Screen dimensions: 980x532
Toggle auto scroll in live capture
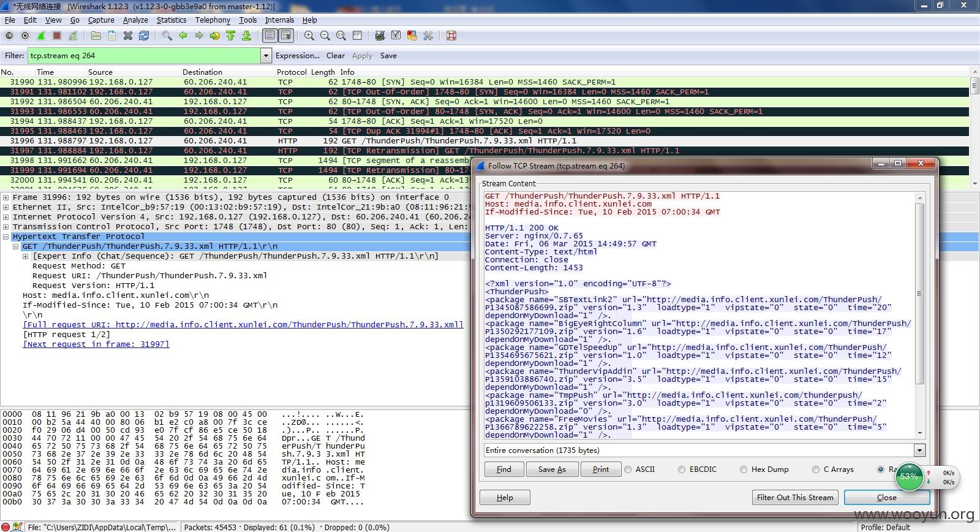click(x=286, y=36)
